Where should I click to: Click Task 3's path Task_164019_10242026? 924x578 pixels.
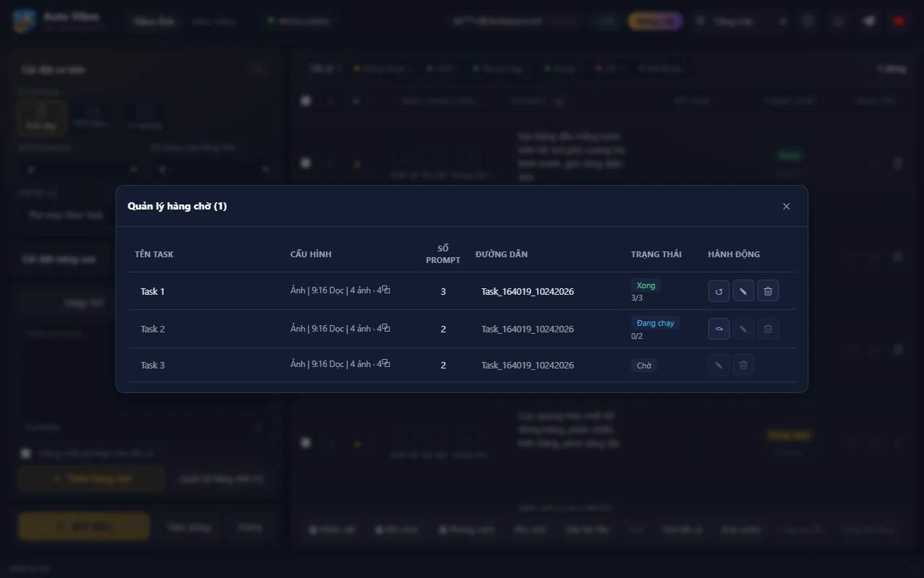528,365
